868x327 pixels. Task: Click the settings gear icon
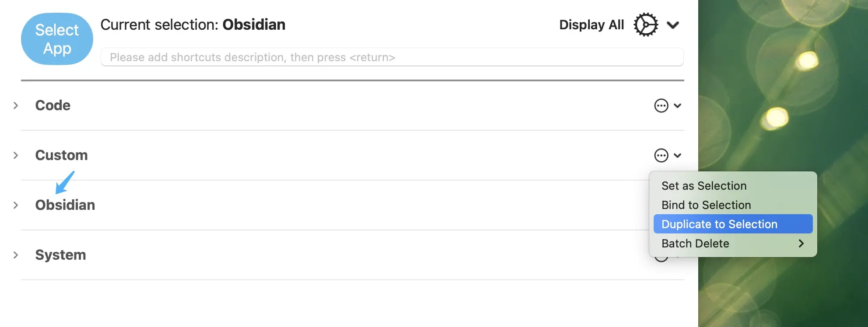coord(646,25)
